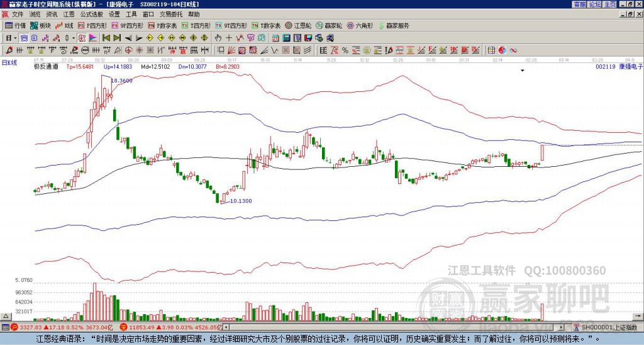Select the zigzag V-line tool
The height and width of the screenshot is (345, 644).
tap(274, 50)
